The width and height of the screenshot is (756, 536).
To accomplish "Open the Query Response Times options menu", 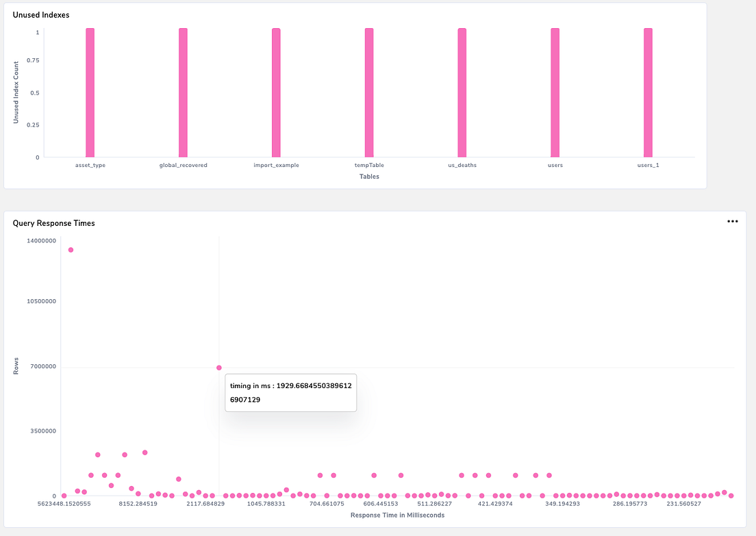I will coord(732,221).
